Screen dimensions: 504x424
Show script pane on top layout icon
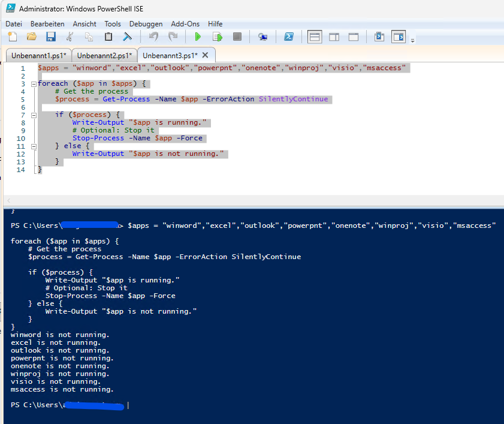point(315,37)
